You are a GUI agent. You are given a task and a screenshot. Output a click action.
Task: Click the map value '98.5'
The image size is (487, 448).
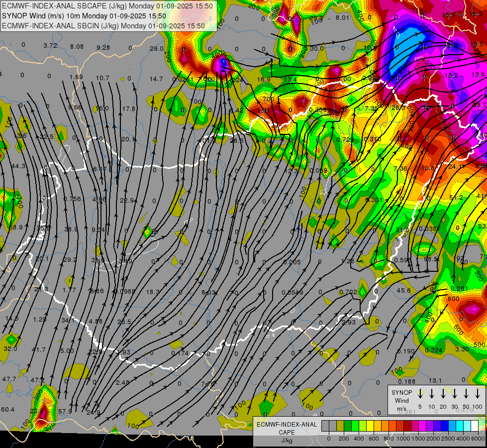(x=431, y=259)
